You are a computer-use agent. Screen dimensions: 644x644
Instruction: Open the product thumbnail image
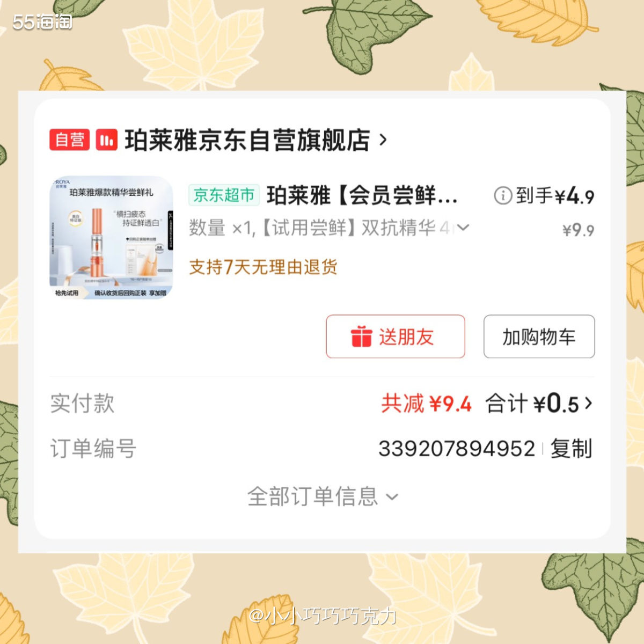111,238
